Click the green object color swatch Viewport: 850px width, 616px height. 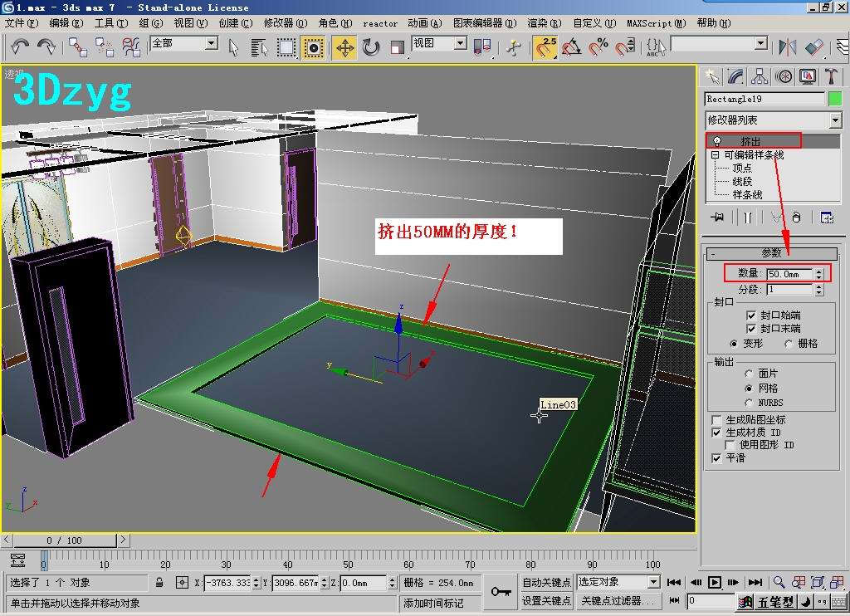click(835, 99)
